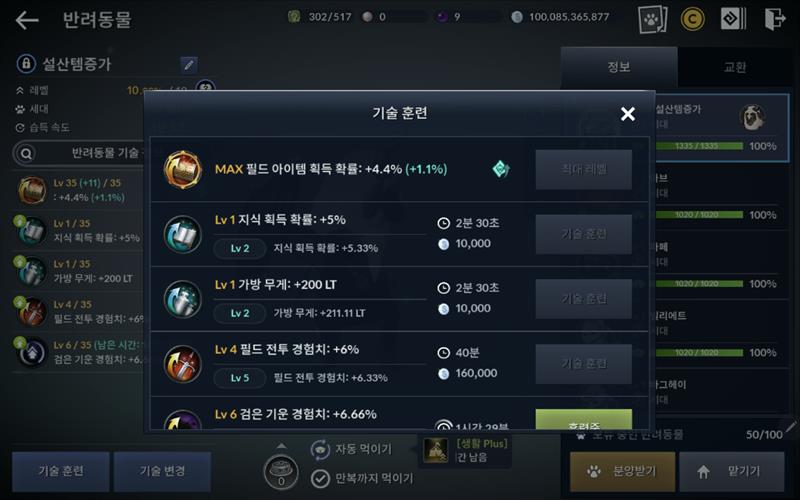Screen dimensions: 800x500
Task: Click the 설산템증가 1335/1335 progress bar
Action: (x=696, y=146)
